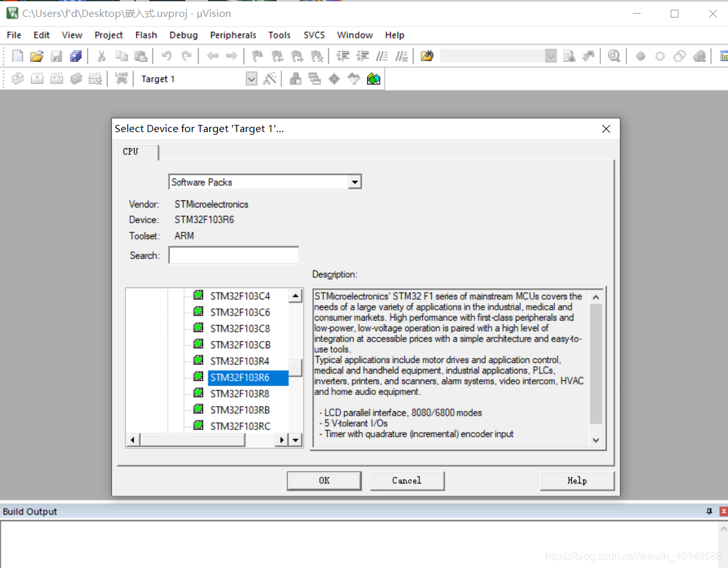Open the Flash menu
This screenshot has height=568, width=728.
pyautogui.click(x=147, y=34)
